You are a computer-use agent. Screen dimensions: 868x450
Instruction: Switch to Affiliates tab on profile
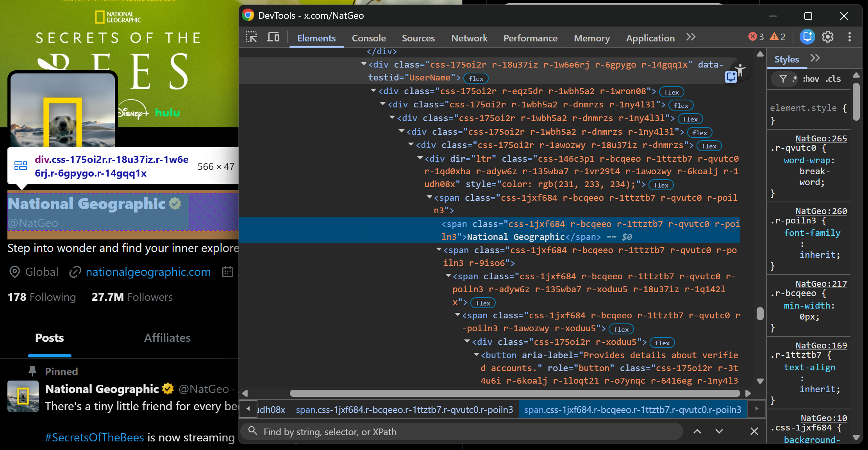tap(167, 338)
